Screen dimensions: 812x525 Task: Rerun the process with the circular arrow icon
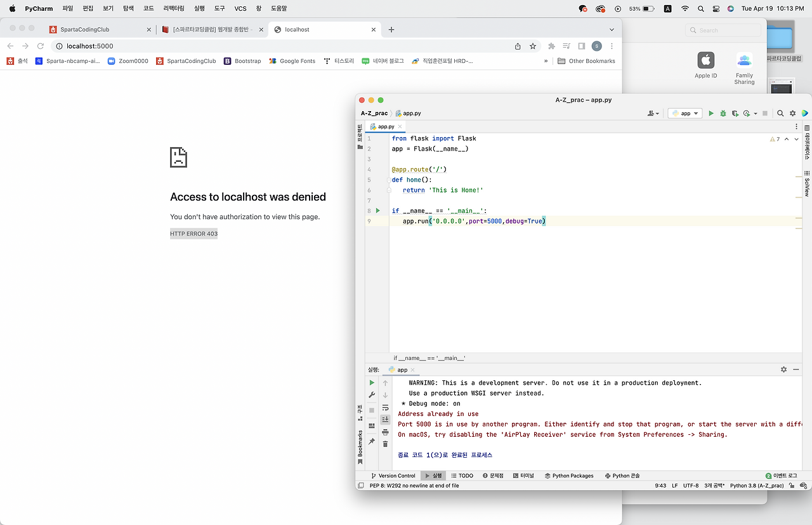372,383
